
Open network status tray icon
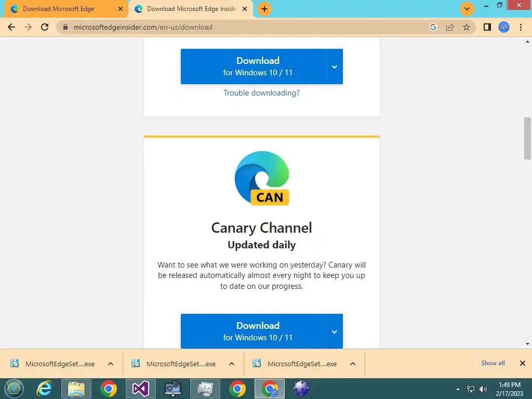[x=471, y=389]
